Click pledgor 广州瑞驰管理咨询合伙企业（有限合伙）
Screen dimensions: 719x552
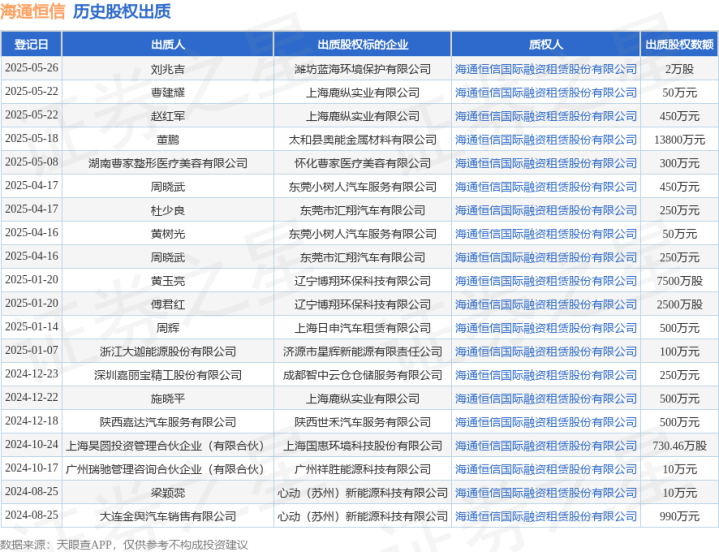(165, 469)
